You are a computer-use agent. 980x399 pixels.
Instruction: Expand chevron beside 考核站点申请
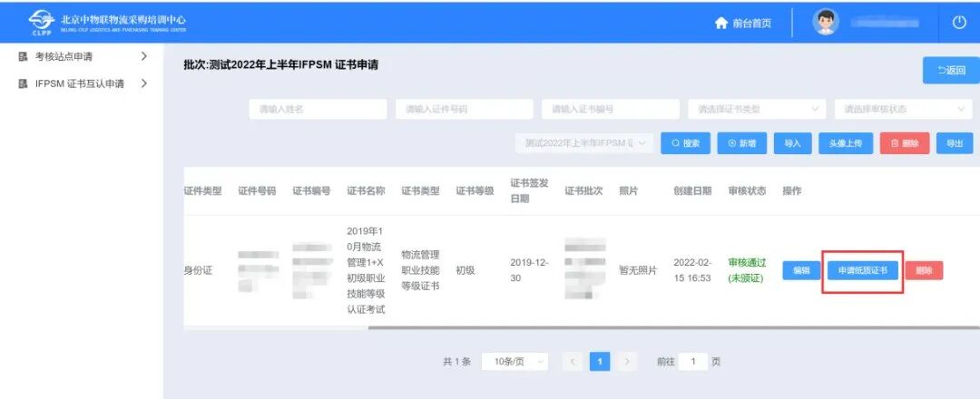(x=143, y=56)
